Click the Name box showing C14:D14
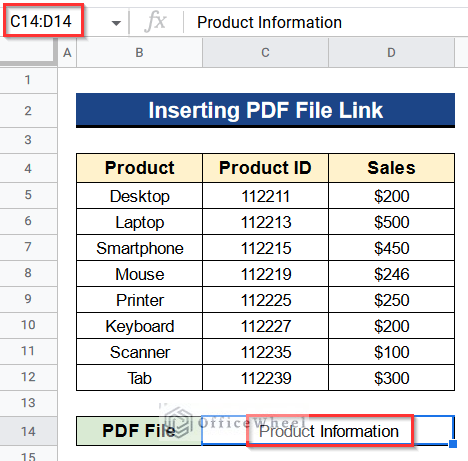 tap(43, 21)
